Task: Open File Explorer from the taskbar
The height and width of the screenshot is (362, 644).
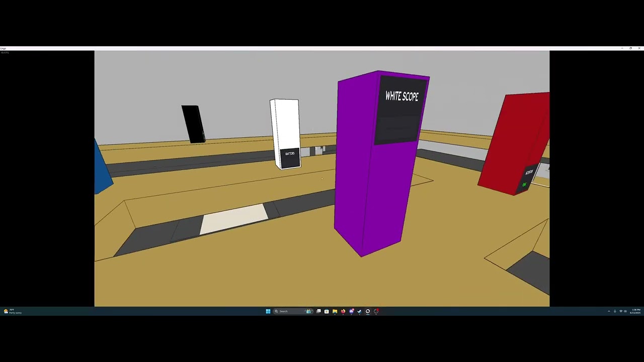Action: tap(335, 311)
